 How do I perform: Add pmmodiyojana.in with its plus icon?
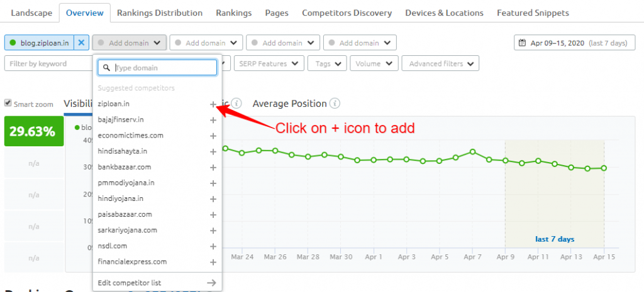(x=213, y=183)
